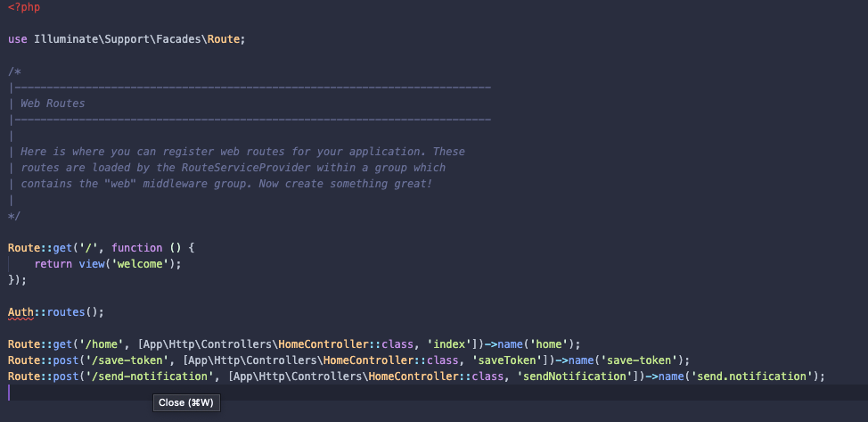Click the 'index' method string

pos(451,344)
